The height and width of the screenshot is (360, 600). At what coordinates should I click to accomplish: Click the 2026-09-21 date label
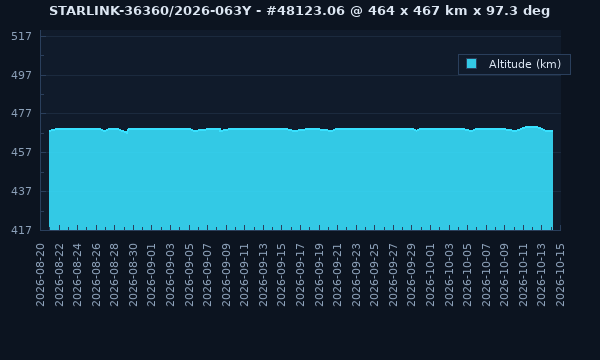[x=338, y=275]
